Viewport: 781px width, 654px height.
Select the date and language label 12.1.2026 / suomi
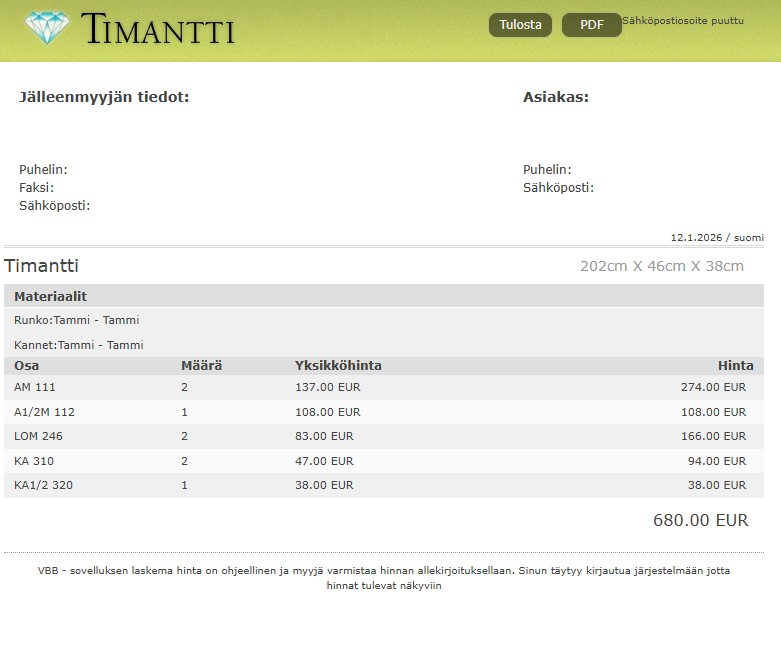click(x=716, y=238)
